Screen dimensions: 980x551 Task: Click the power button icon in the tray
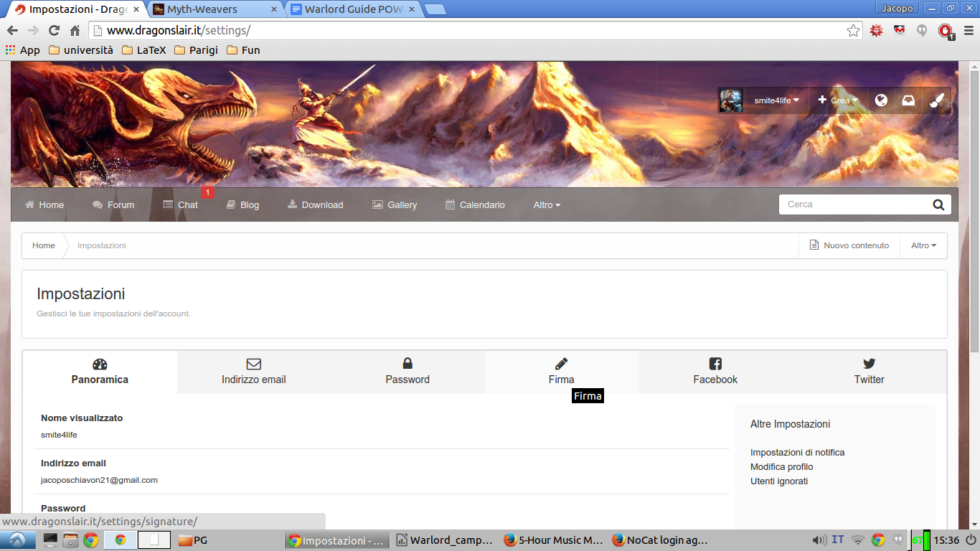pyautogui.click(x=970, y=540)
